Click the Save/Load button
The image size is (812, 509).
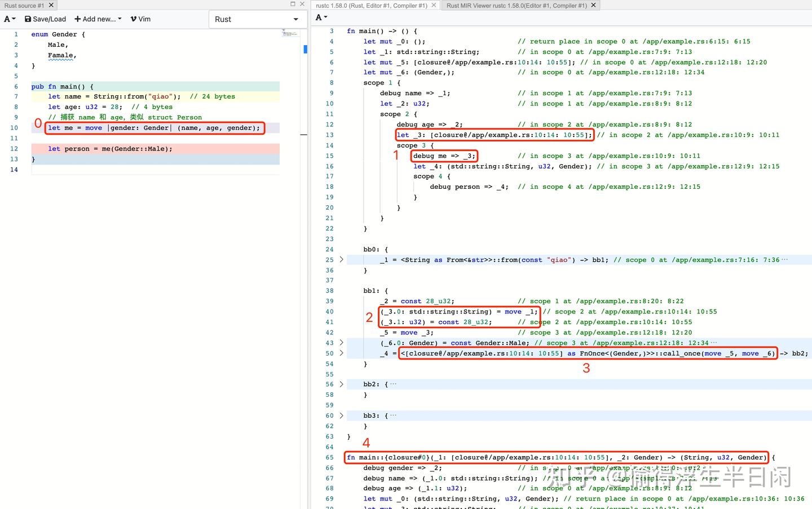point(45,19)
